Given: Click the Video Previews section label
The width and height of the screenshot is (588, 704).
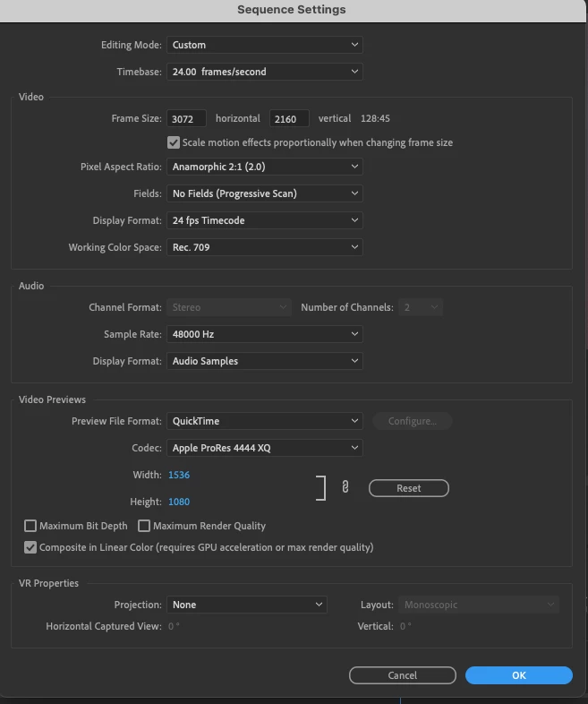Looking at the screenshot, I should (x=52, y=399).
